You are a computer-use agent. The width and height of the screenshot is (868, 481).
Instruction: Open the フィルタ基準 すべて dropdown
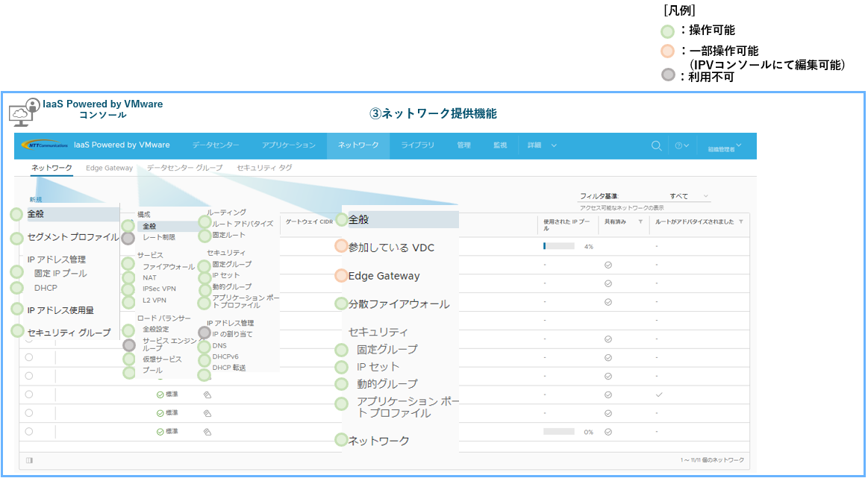689,196
